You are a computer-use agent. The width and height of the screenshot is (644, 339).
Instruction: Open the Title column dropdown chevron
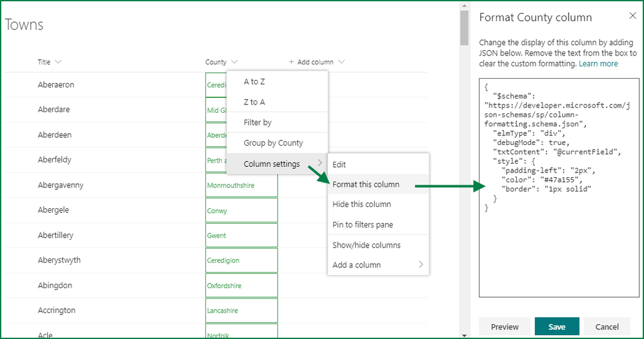pyautogui.click(x=59, y=63)
